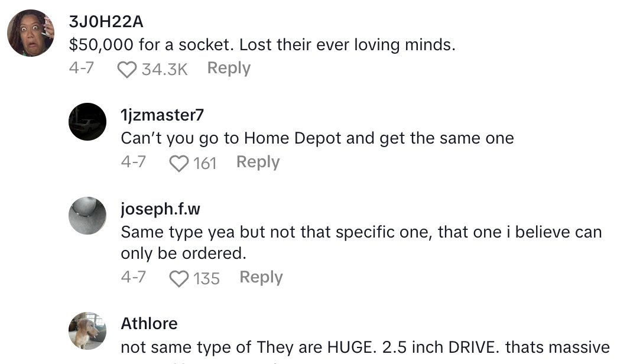
Task: Reply to 1jzmaster7's comment
Action: point(258,162)
